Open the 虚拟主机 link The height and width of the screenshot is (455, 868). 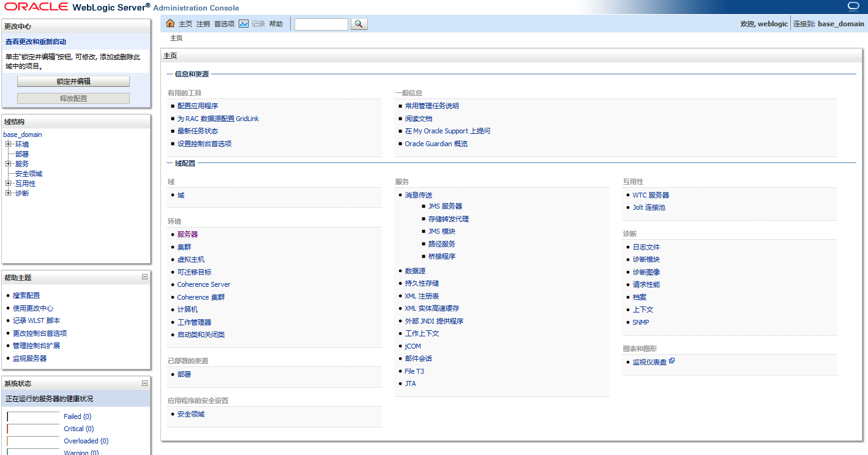pos(191,259)
